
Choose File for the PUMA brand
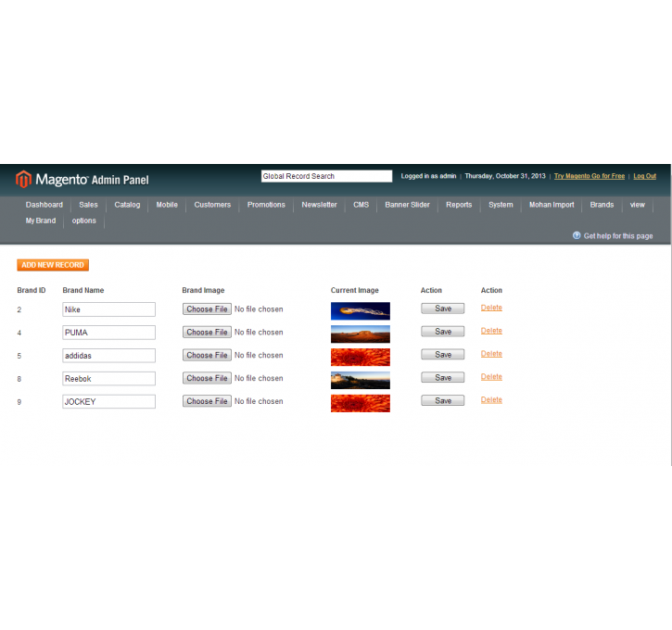pyautogui.click(x=207, y=333)
